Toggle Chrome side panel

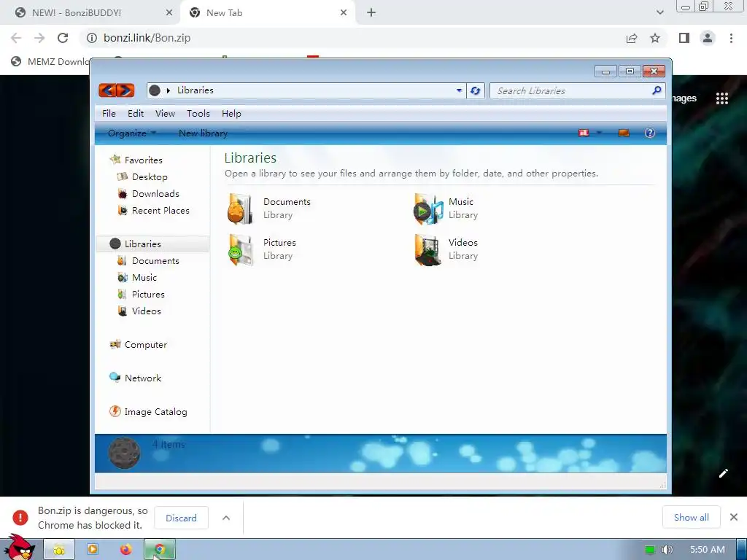point(684,38)
